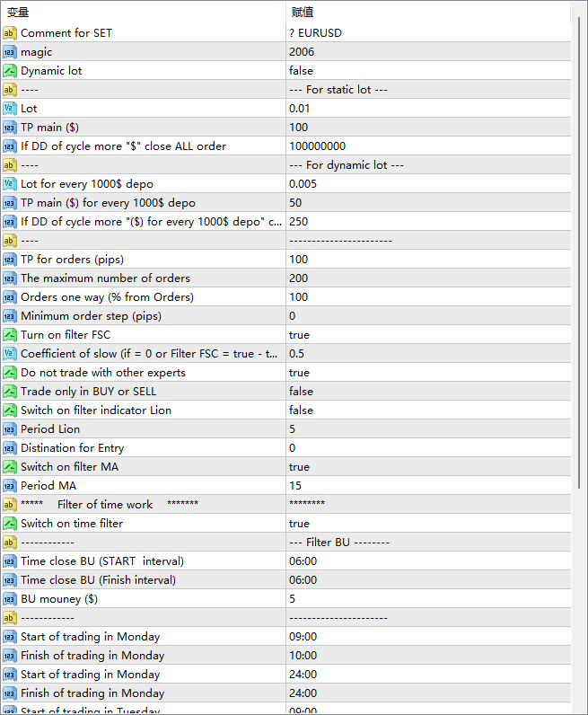Select the magic value 2006

pyautogui.click(x=428, y=52)
